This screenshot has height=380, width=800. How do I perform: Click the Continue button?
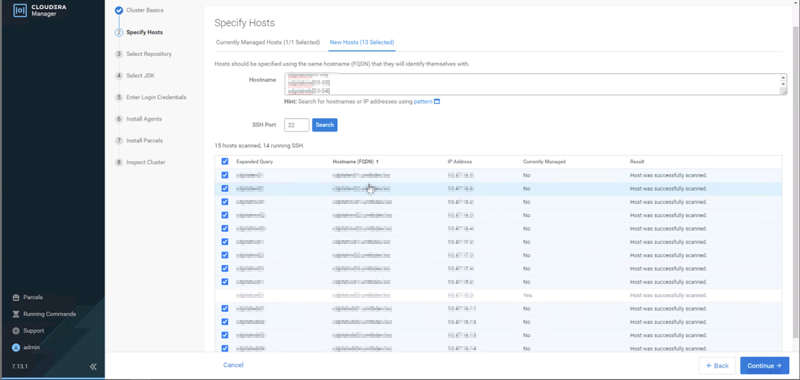click(764, 366)
